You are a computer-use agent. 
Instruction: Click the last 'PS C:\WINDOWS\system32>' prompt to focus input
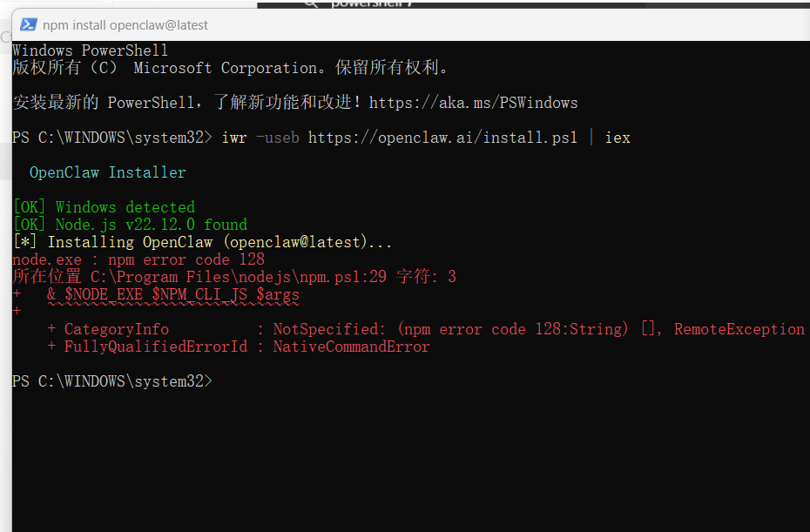tap(112, 381)
